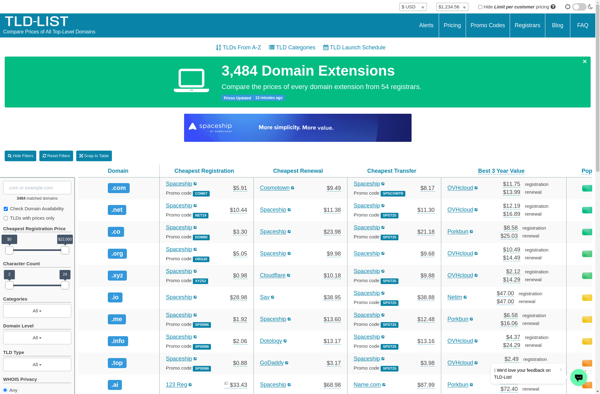Open the Blog menu item
600x394 pixels.
click(557, 25)
